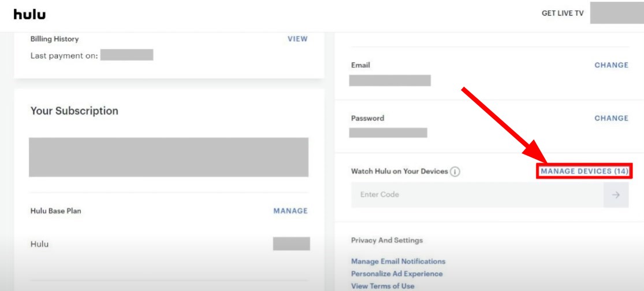Image resolution: width=644 pixels, height=291 pixels.
Task: Submit device code with arrow button
Action: (x=616, y=195)
